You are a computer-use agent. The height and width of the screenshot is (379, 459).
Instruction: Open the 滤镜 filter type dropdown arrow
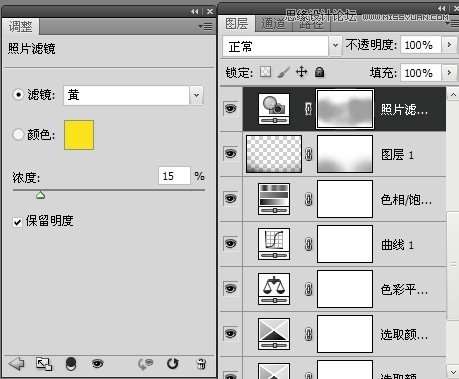196,95
